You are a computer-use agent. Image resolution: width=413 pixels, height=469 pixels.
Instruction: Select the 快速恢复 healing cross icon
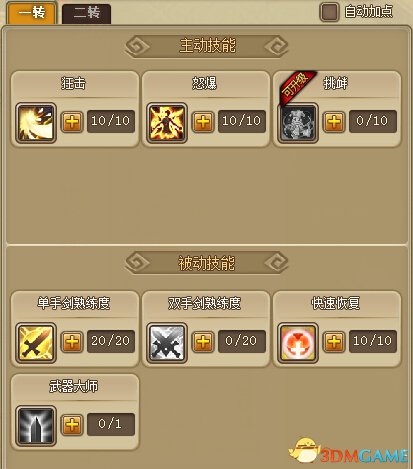click(298, 343)
